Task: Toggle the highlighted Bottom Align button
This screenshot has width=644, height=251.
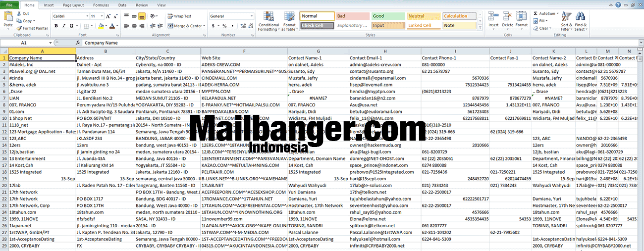Action: (x=142, y=16)
